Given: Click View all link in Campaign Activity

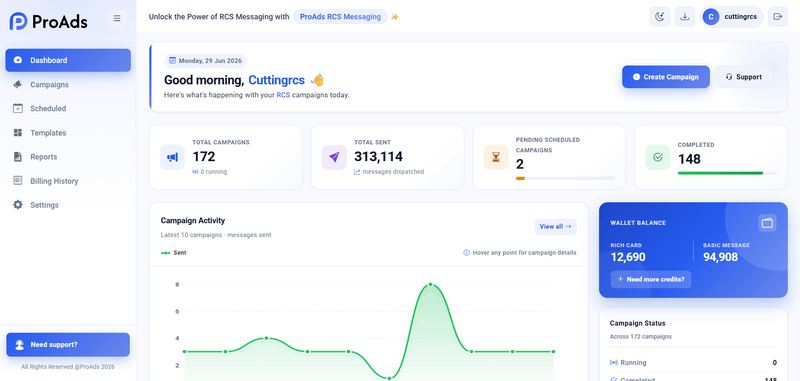Looking at the screenshot, I should (556, 226).
